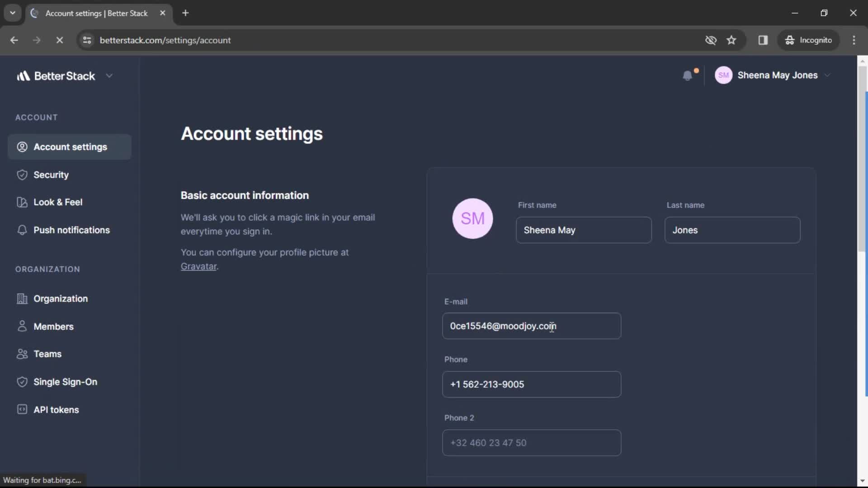The height and width of the screenshot is (488, 868).
Task: Click the Incognito indicator
Action: tap(808, 40)
